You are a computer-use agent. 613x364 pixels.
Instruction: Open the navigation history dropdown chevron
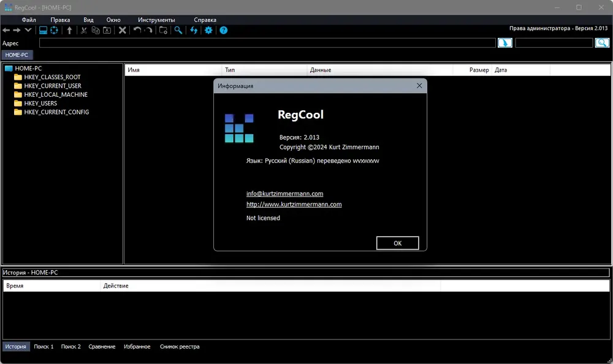(28, 30)
